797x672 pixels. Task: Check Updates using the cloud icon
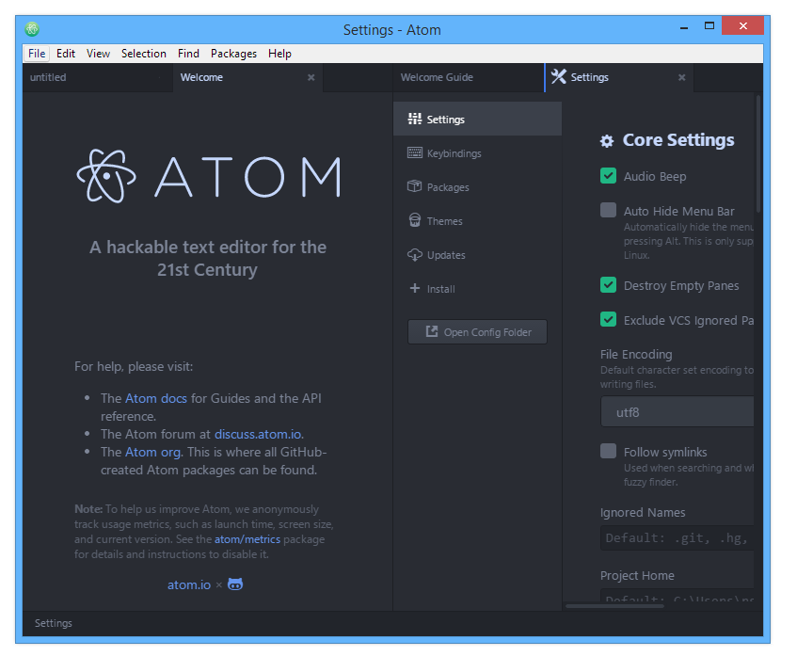point(414,254)
